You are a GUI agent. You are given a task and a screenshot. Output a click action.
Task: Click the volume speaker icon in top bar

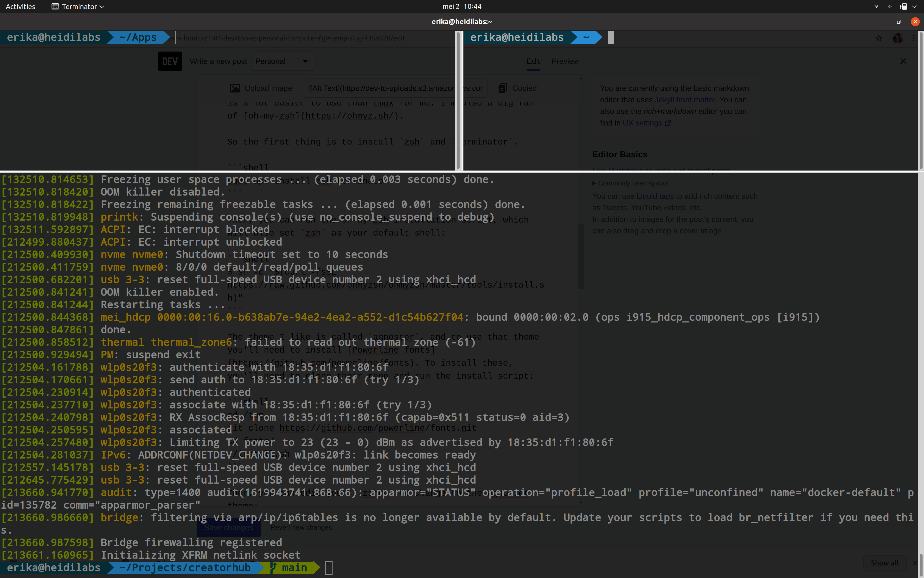(x=890, y=7)
